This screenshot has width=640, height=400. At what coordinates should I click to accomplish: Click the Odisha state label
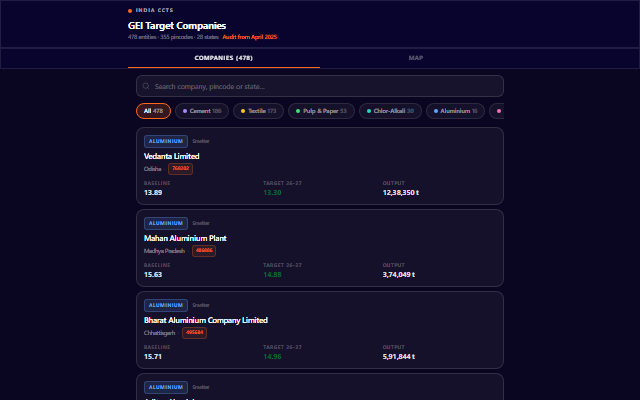point(152,169)
